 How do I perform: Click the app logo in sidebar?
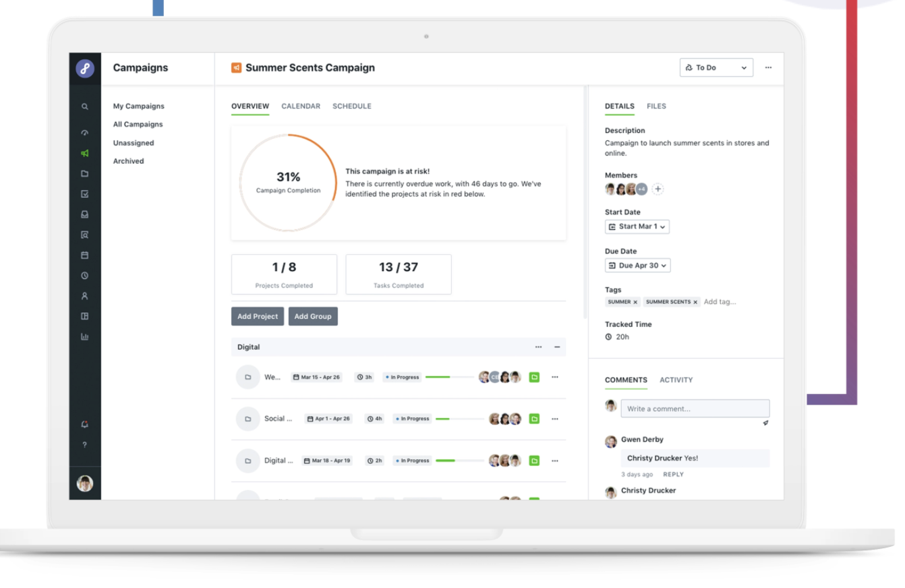85,68
